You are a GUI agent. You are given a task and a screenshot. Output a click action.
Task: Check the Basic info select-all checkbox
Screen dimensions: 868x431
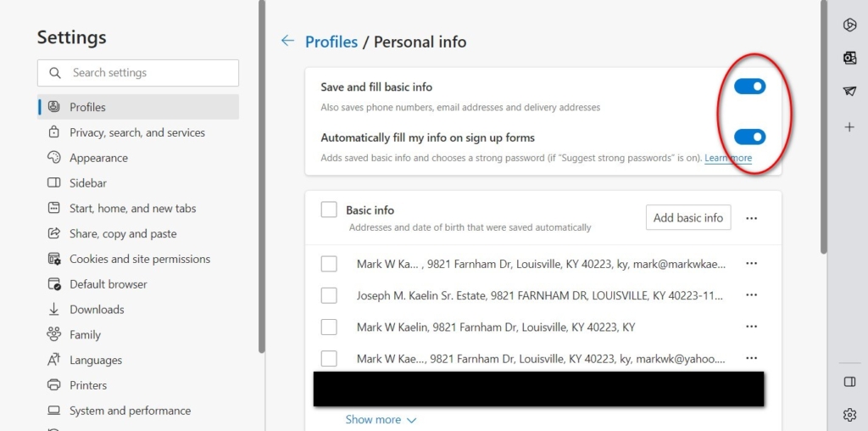pos(329,210)
